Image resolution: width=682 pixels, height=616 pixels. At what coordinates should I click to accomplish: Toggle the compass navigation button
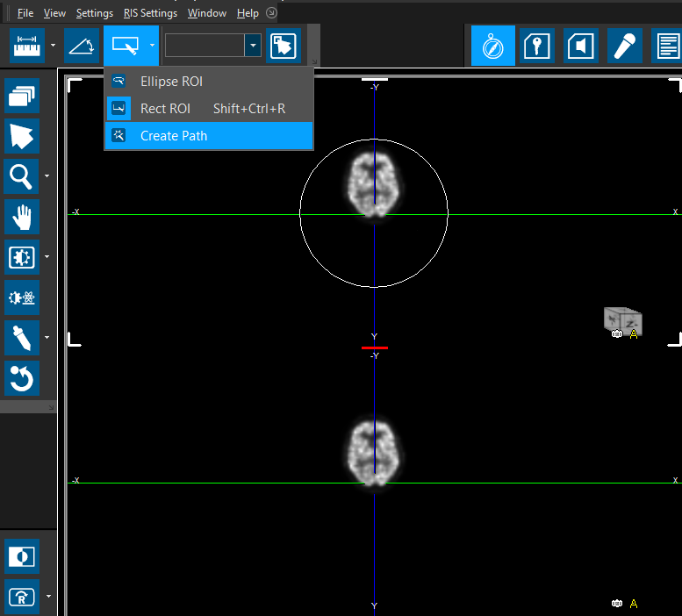coord(493,46)
